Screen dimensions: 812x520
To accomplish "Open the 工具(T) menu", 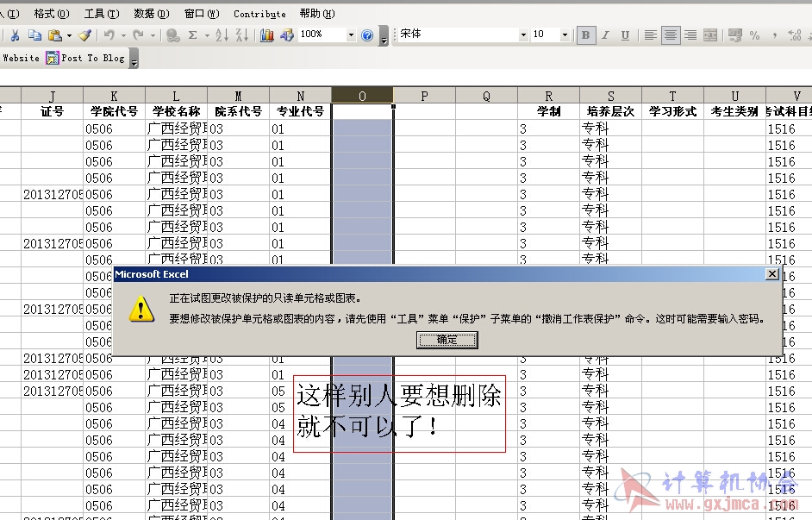I will pos(102,14).
